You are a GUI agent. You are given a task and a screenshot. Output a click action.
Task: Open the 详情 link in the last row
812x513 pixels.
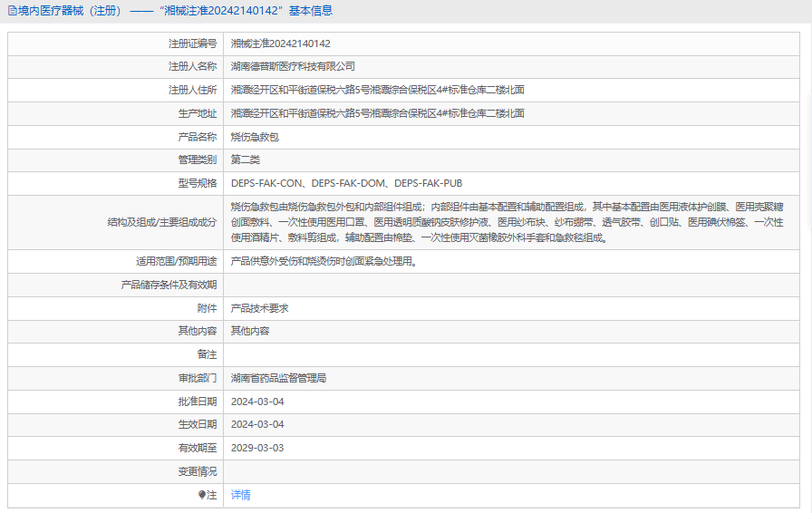click(x=240, y=495)
